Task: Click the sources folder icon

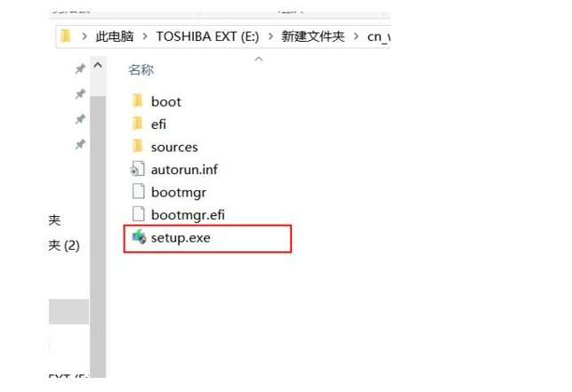Action: (x=137, y=146)
